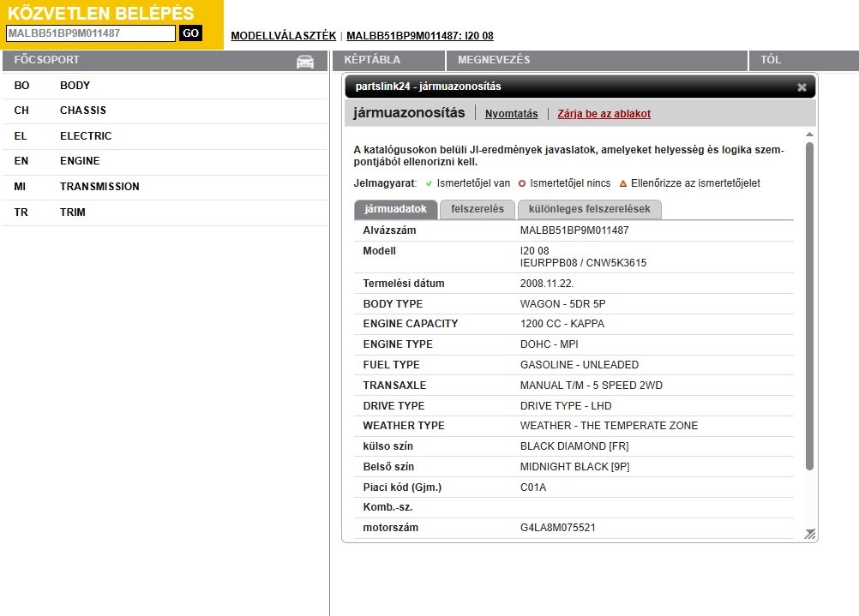The image size is (859, 616).
Task: Switch to the felszerelés tab
Action: pyautogui.click(x=477, y=208)
